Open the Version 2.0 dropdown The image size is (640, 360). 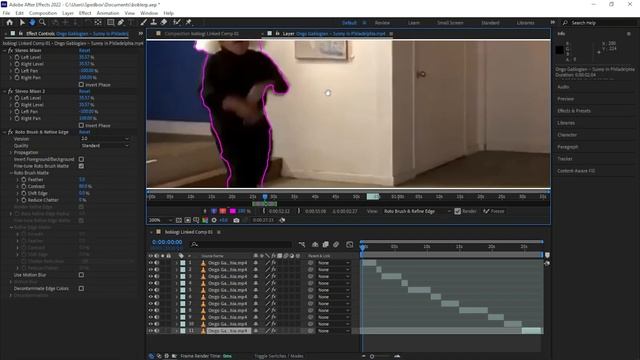[x=105, y=139]
